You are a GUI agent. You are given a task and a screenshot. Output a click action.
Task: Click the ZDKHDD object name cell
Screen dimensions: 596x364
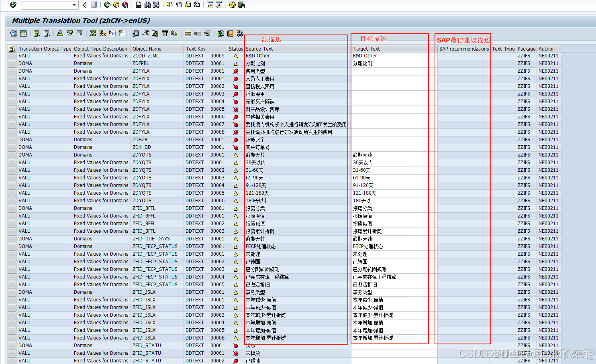(157, 147)
